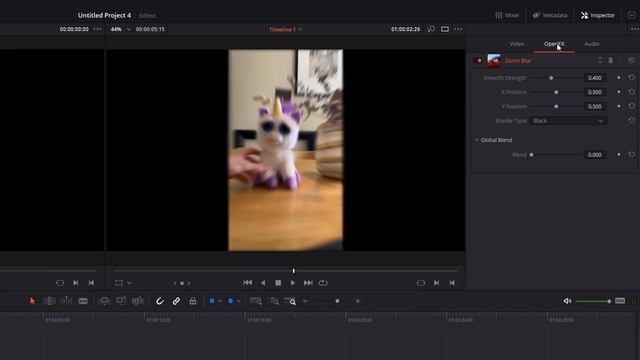640x360 pixels.
Task: Mark In point in source viewer
Action: click(76, 283)
